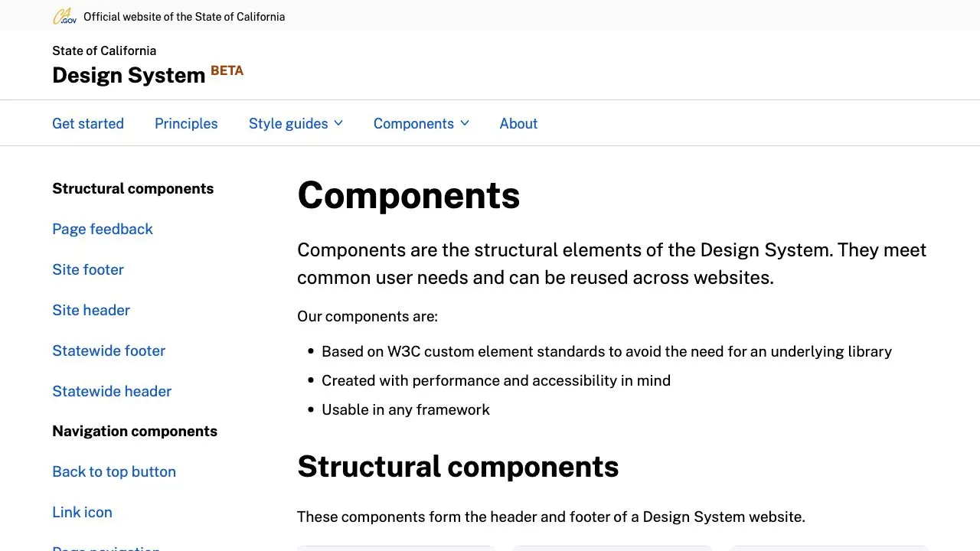The height and width of the screenshot is (551, 980).
Task: Click the Style guides menu label
Action: [288, 123]
